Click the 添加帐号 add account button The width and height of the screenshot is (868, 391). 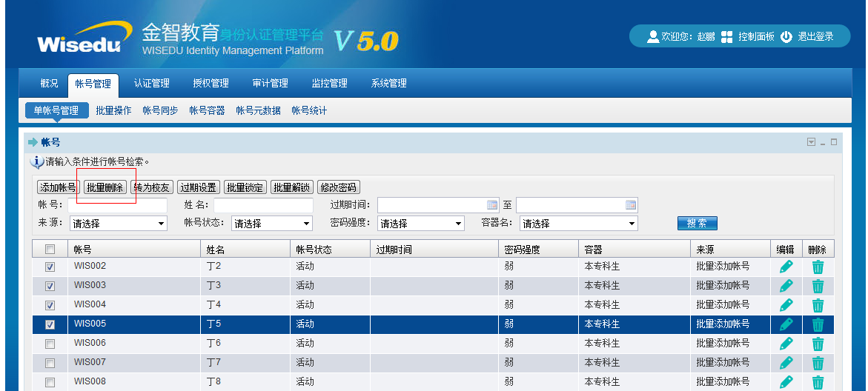coord(58,187)
